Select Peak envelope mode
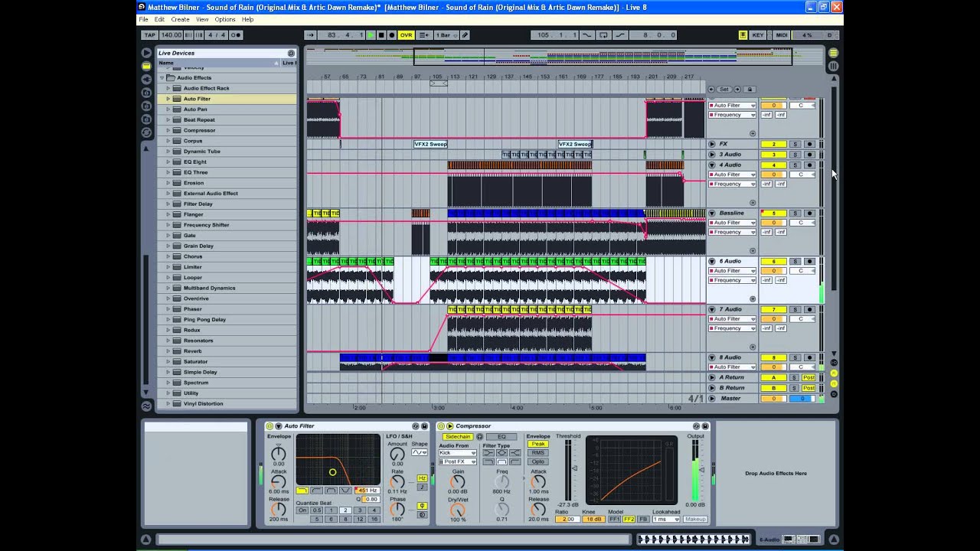This screenshot has width=980, height=551. point(537,444)
